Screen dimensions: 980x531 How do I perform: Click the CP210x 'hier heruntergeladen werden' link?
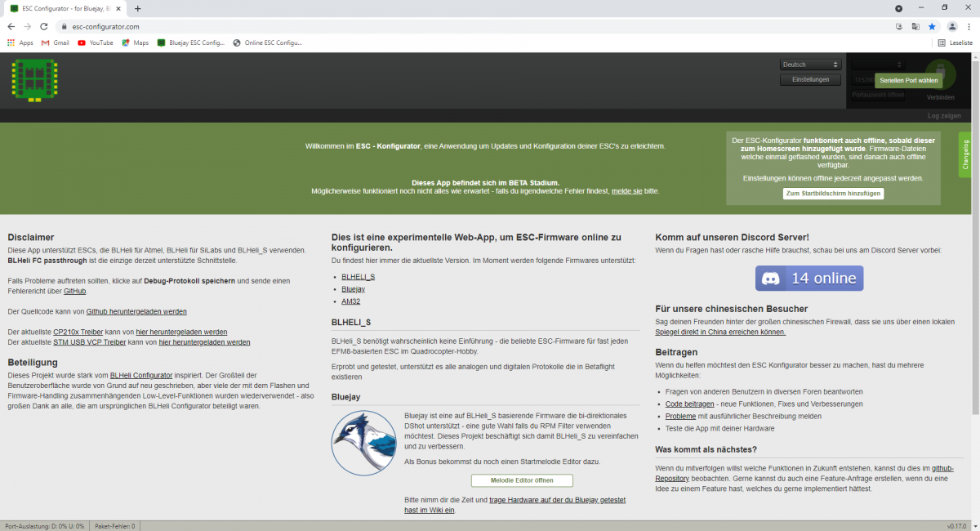point(181,332)
